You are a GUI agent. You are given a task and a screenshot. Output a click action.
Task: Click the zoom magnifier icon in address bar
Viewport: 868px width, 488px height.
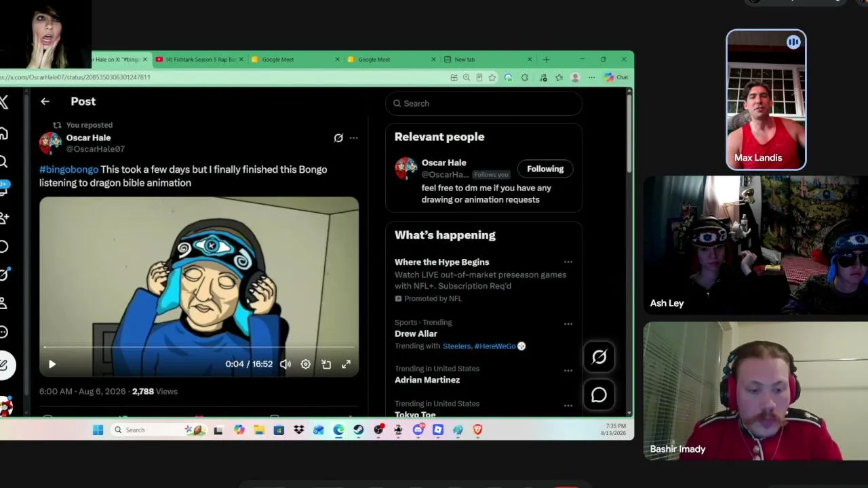click(x=467, y=78)
